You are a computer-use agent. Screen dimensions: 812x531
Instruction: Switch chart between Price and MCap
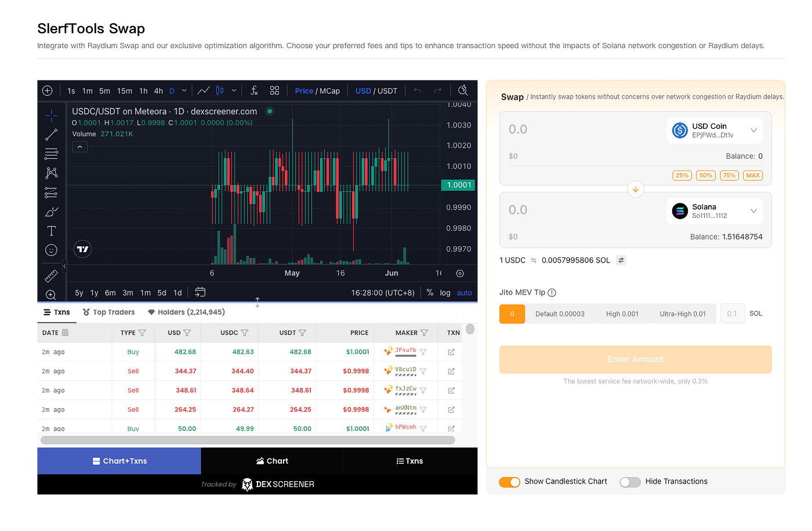pyautogui.click(x=317, y=91)
